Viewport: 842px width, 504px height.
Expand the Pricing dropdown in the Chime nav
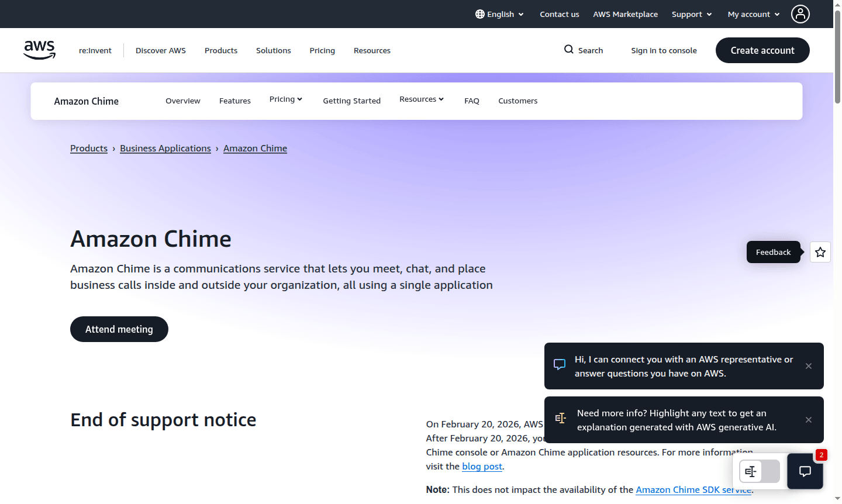286,99
